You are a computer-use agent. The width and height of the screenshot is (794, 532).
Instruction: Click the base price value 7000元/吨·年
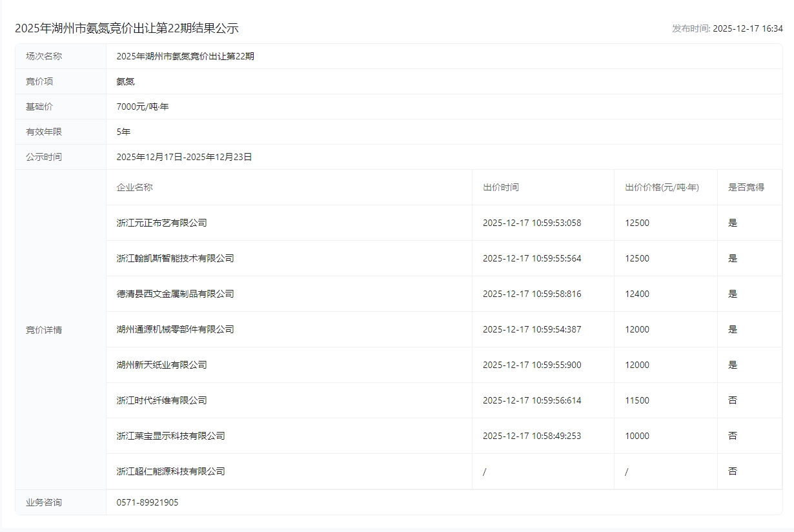pos(142,107)
